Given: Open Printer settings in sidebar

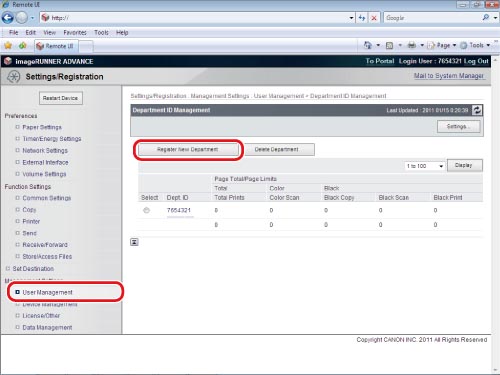Looking at the screenshot, I should (31, 221).
